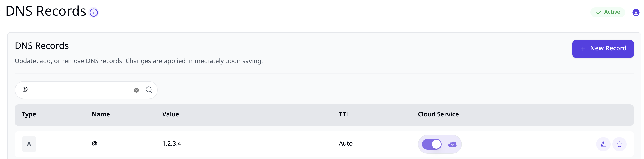Clear the search field with the x icon
The width and height of the screenshot is (644, 159).
136,90
